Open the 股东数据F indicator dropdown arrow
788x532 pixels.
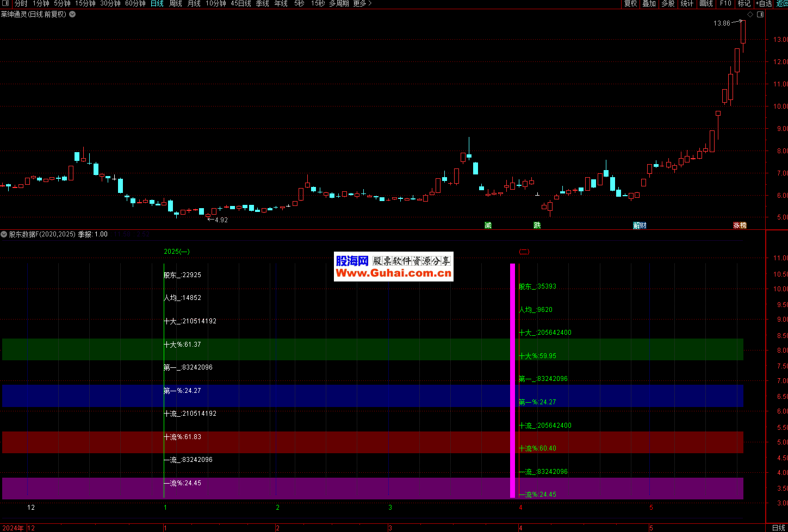coord(4,234)
